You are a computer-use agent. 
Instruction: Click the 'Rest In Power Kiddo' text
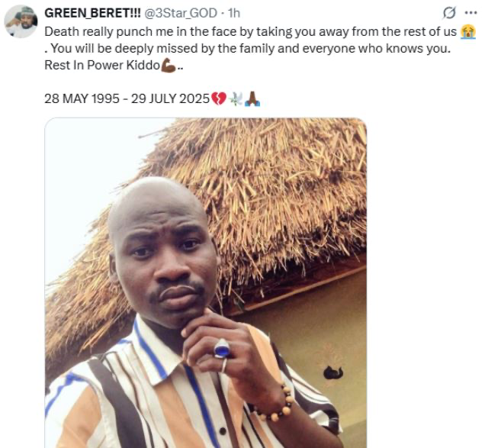101,66
